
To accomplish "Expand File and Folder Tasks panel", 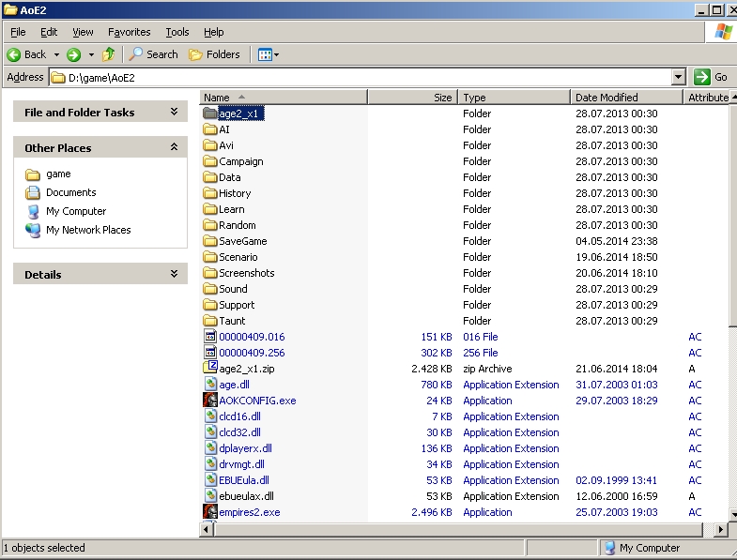I will coord(174,112).
